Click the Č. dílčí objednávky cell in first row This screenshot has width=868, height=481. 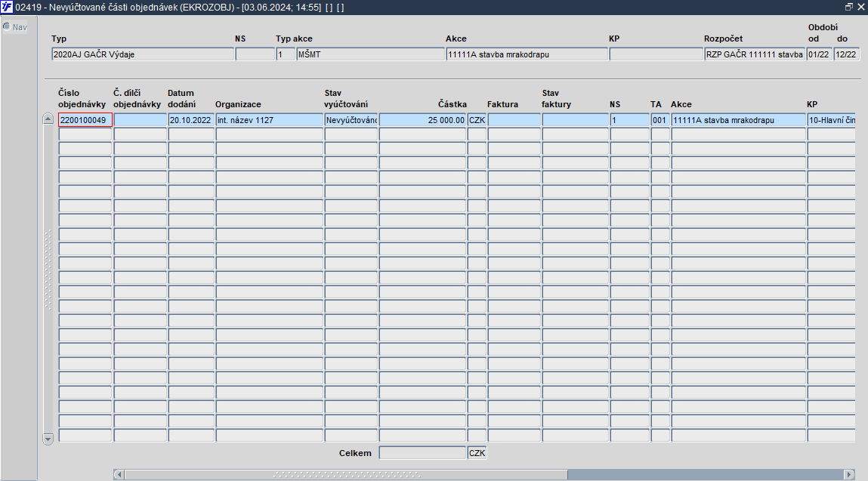tap(140, 120)
